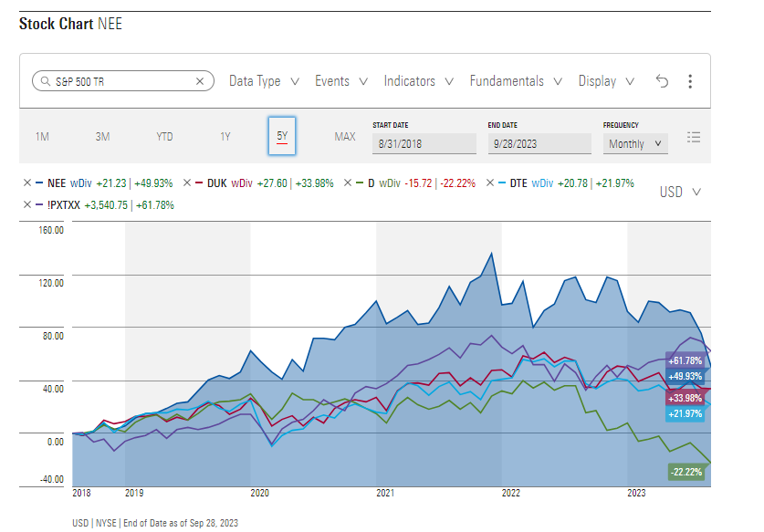Toggle the list view icon beside Frequency
This screenshot has height=532, width=764.
pos(694,138)
